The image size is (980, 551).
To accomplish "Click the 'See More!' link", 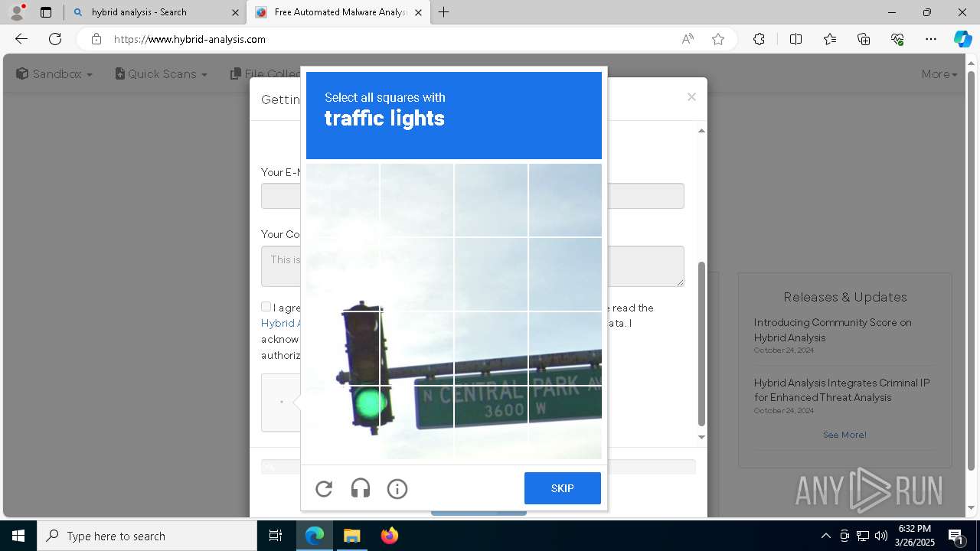I will tap(844, 435).
